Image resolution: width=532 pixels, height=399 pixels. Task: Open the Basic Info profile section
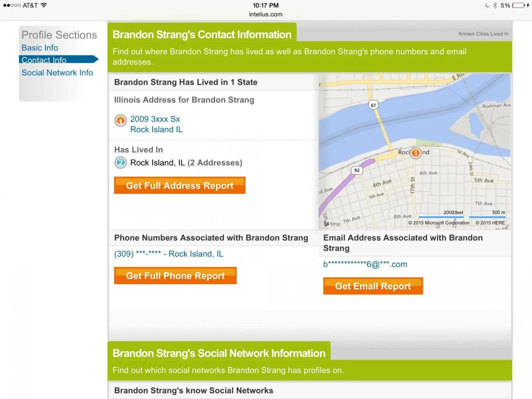[x=40, y=48]
